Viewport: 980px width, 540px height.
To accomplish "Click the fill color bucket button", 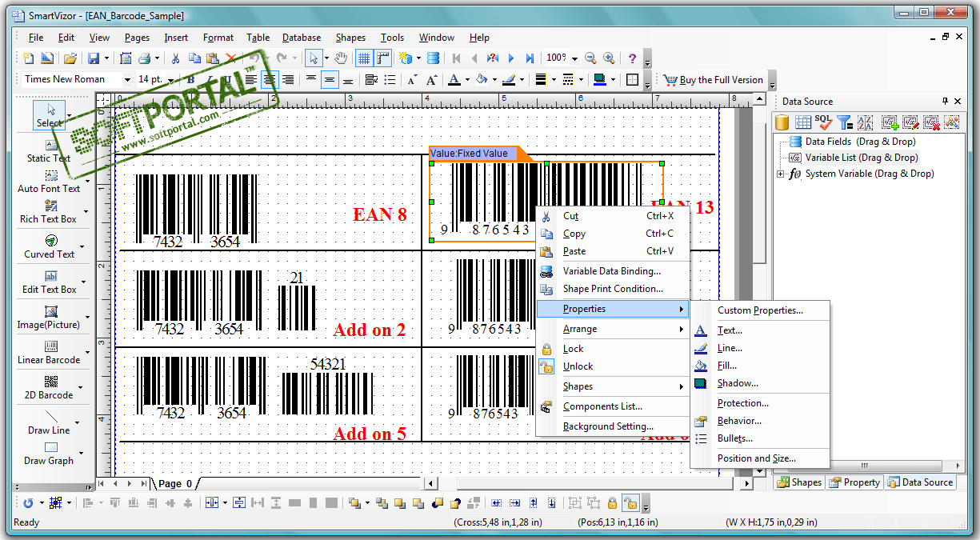I will 482,79.
